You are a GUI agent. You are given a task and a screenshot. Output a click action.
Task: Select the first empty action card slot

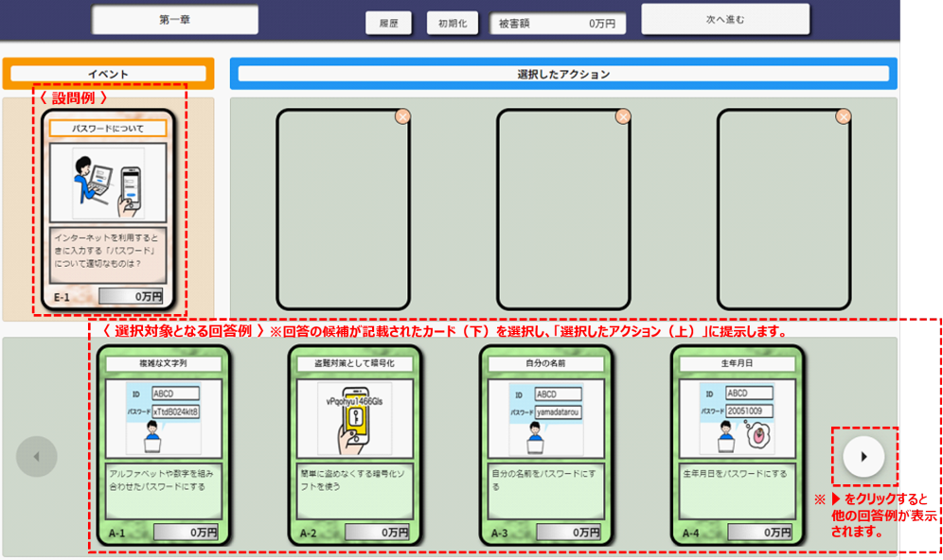[x=343, y=209]
